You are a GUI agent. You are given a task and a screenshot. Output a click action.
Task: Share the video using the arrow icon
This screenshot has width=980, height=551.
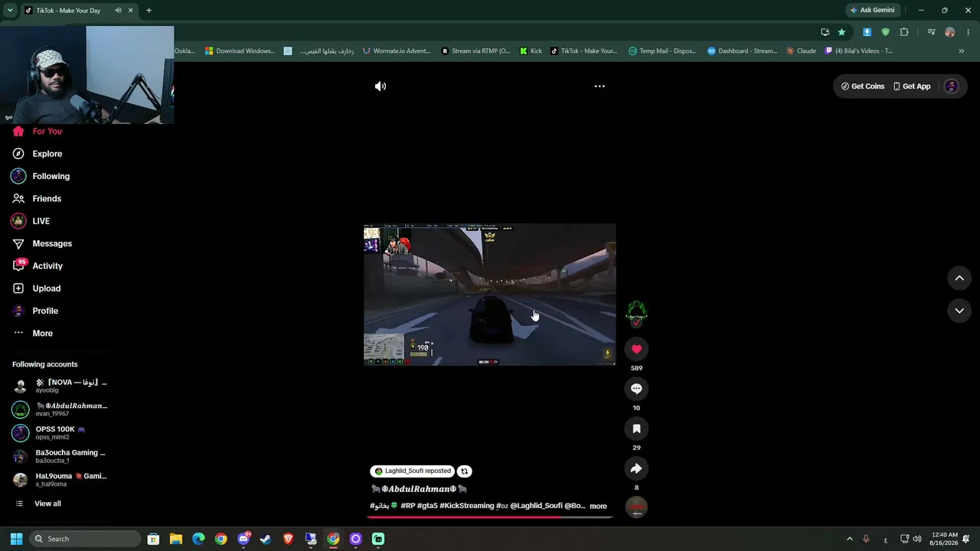click(x=636, y=468)
